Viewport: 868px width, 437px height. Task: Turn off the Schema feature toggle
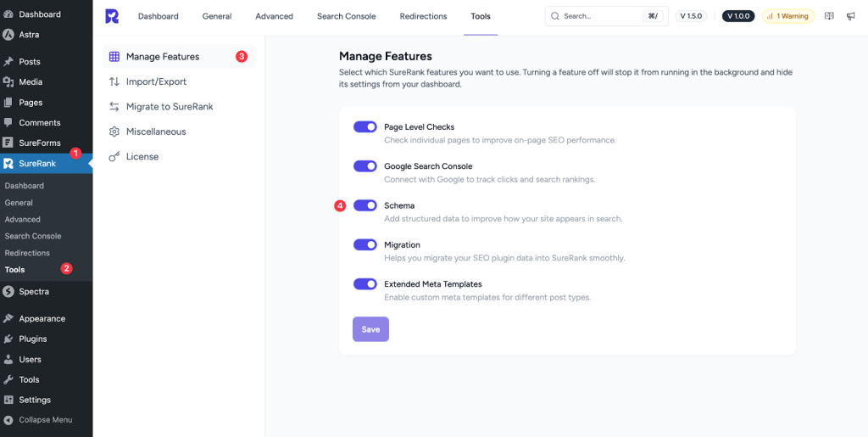pos(364,205)
